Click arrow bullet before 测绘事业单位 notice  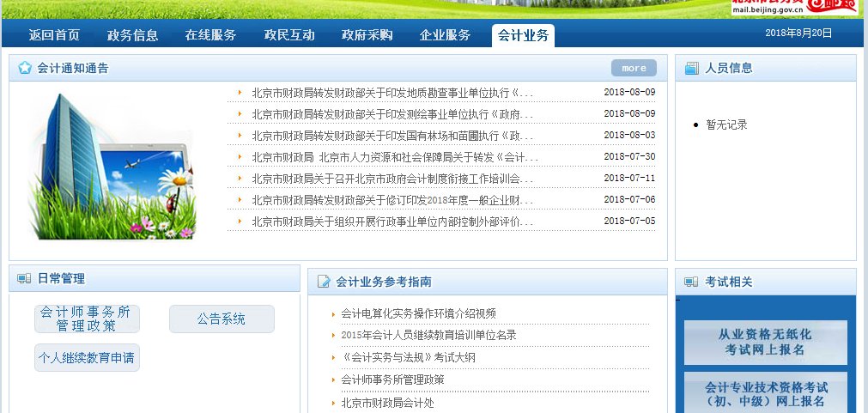coord(240,114)
